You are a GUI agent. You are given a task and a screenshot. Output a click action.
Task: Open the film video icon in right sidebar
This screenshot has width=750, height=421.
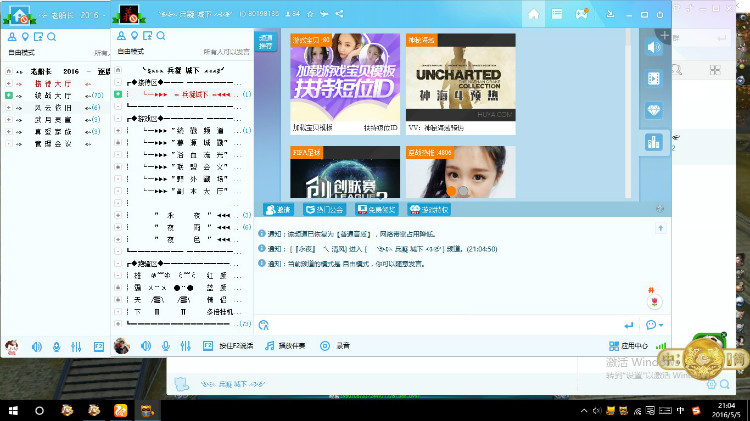pyautogui.click(x=653, y=78)
